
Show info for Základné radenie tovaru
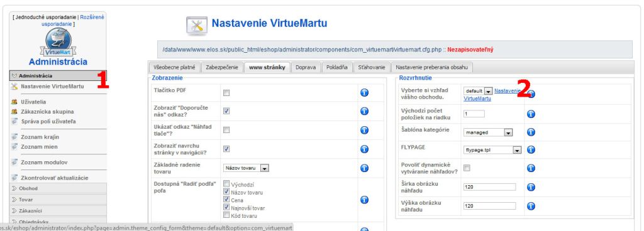click(x=364, y=168)
